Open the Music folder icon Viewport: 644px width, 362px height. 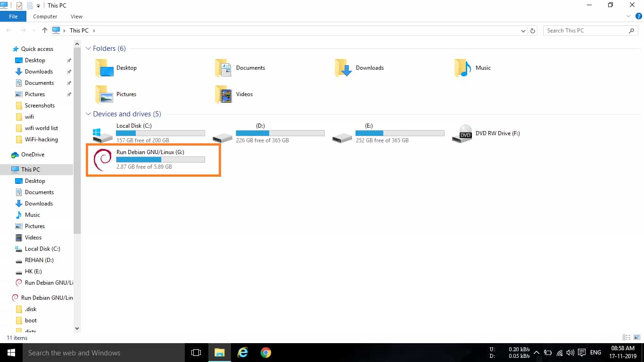coord(462,68)
